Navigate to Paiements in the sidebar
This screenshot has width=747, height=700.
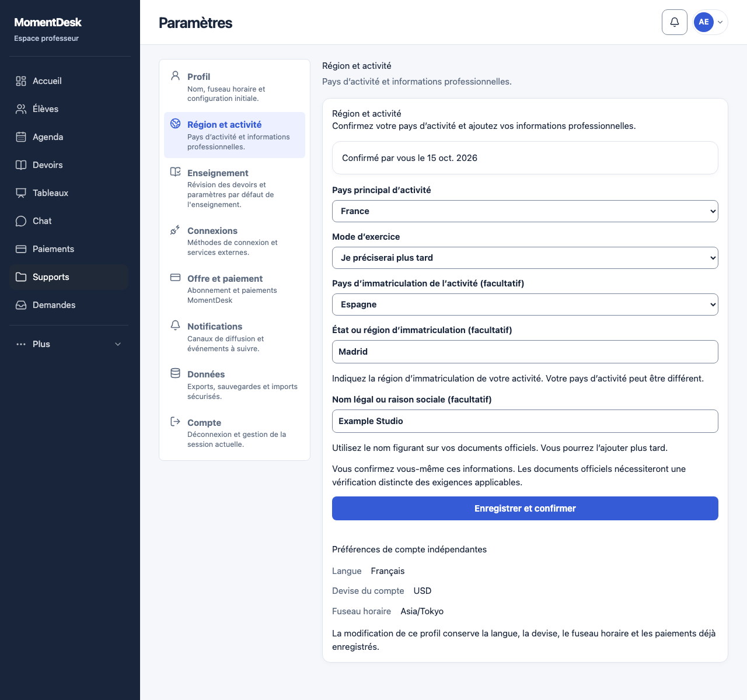tap(69, 249)
